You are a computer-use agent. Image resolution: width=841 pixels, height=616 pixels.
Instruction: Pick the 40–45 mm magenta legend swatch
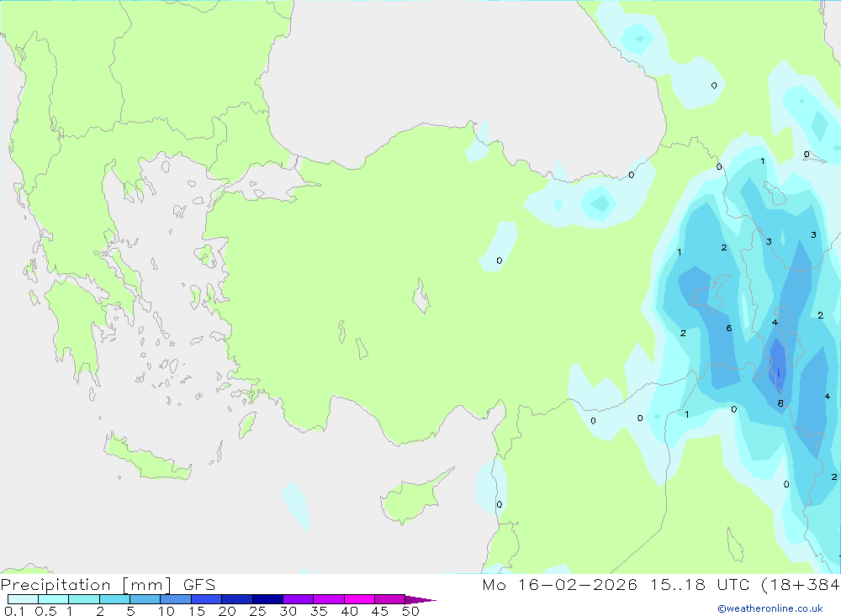(x=359, y=599)
